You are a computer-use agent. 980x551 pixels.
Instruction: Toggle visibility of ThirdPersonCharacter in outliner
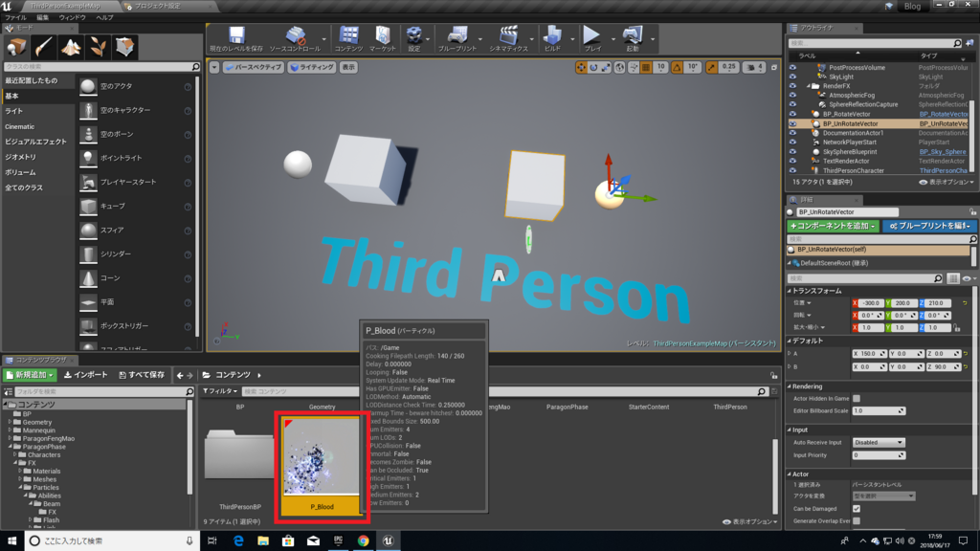792,170
